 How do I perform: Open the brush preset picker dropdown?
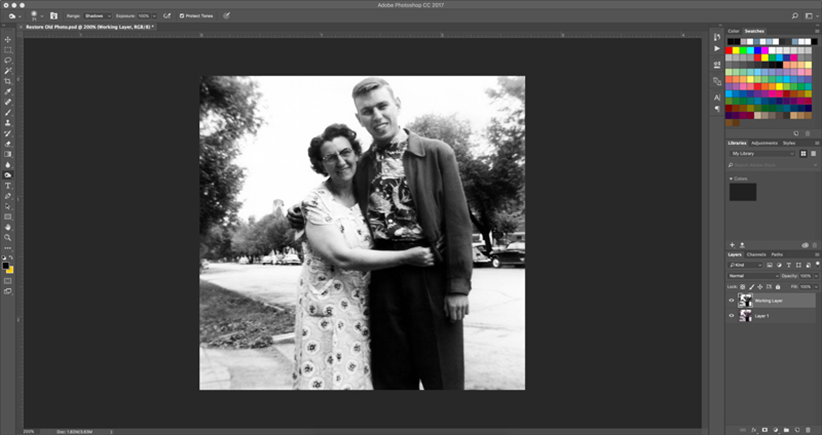[x=42, y=16]
